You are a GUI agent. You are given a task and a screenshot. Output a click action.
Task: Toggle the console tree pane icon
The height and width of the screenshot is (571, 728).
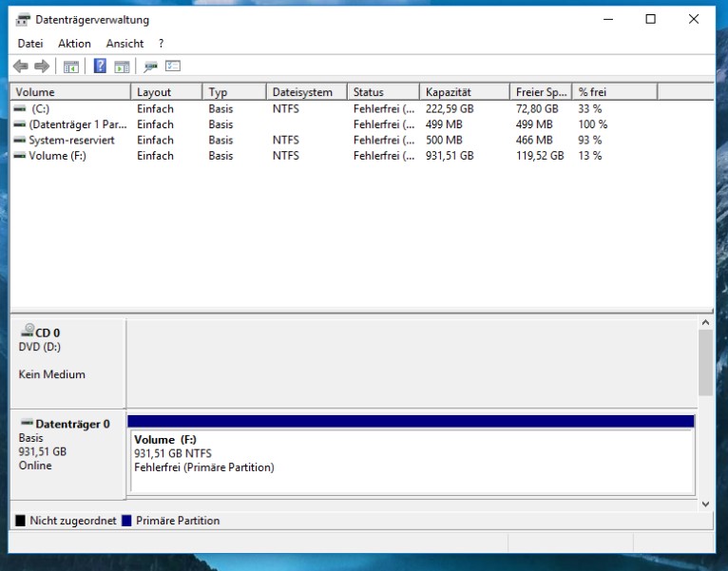71,67
